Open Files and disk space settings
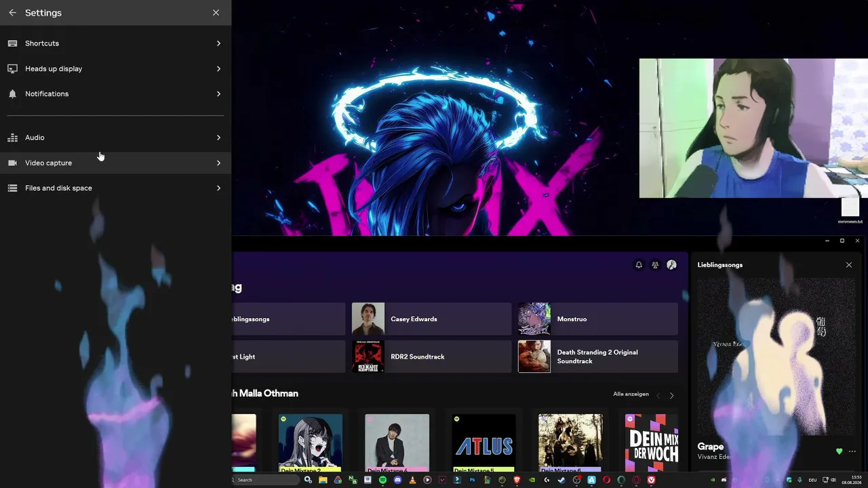The height and width of the screenshot is (488, 868). [x=115, y=188]
